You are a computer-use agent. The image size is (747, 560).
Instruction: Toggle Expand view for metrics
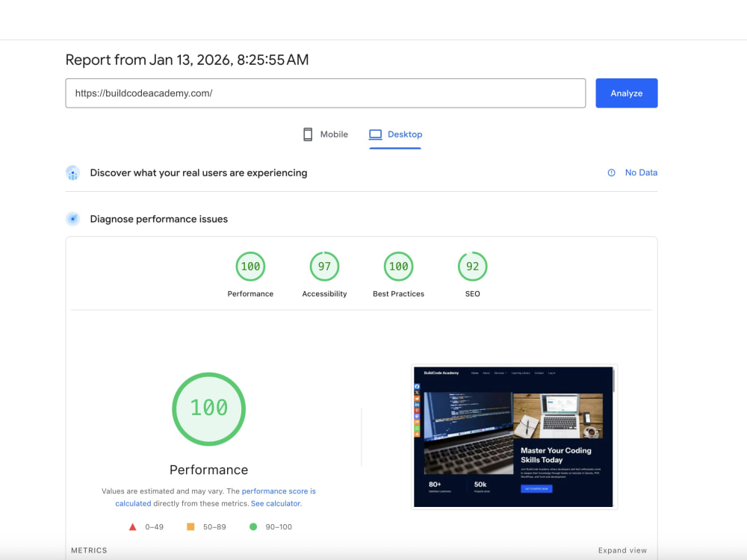[623, 550]
